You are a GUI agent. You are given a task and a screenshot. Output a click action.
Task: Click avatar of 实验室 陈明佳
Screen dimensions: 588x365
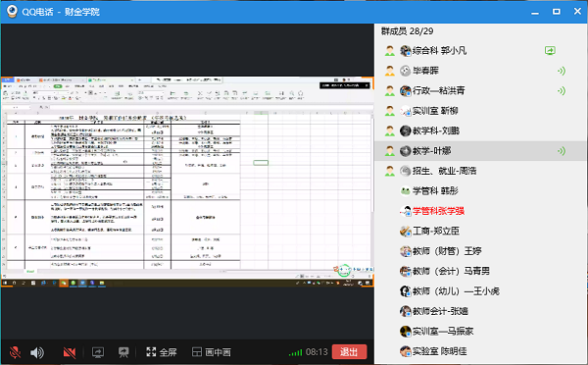point(406,351)
